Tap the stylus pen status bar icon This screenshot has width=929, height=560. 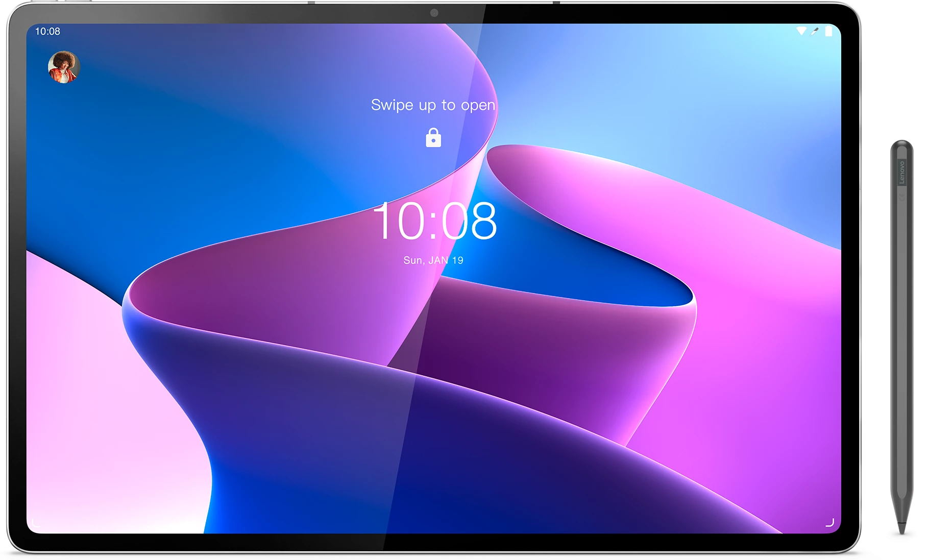pos(815,31)
